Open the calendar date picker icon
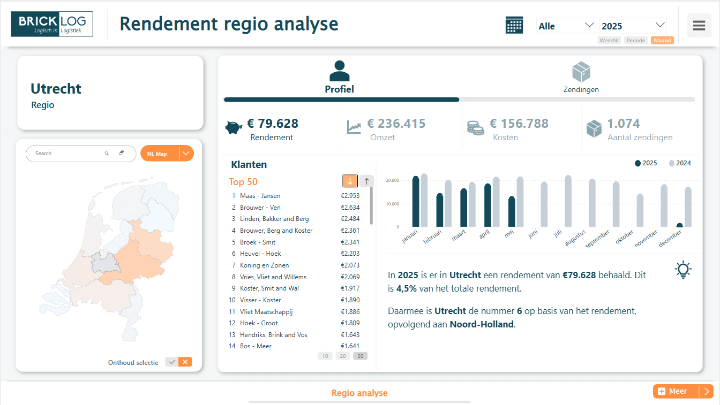Viewport: 720px width, 405px height. point(514,25)
